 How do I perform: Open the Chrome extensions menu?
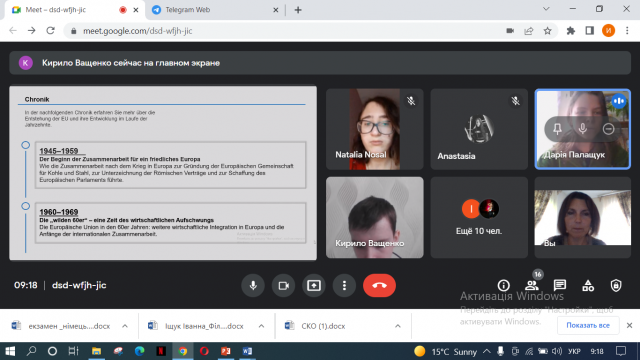(571, 31)
